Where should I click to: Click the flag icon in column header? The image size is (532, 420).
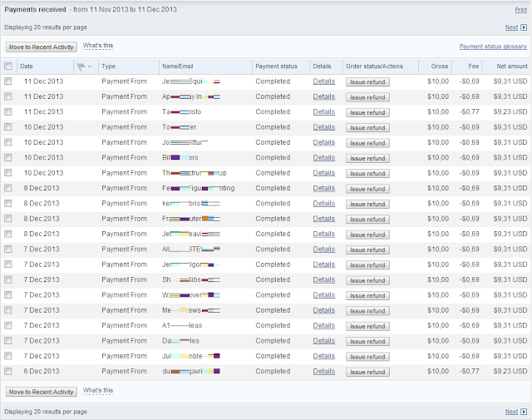[81, 67]
